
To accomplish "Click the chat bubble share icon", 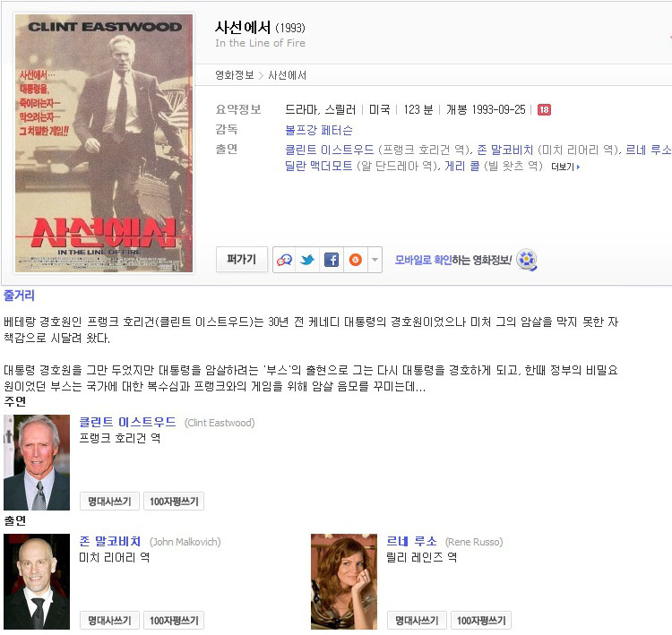I will [x=284, y=260].
